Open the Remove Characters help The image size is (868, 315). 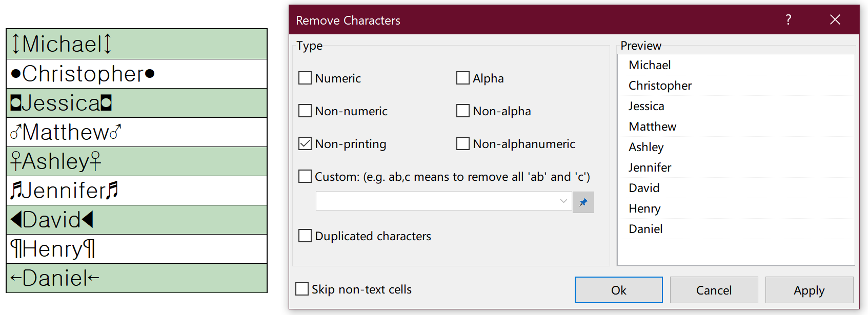coord(788,19)
